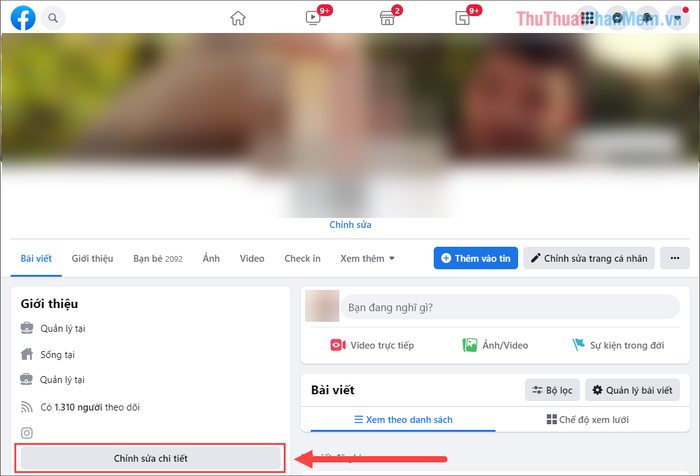Screen dimensions: 700x476
Task: Click the Sống tại house icon
Action: click(x=27, y=354)
